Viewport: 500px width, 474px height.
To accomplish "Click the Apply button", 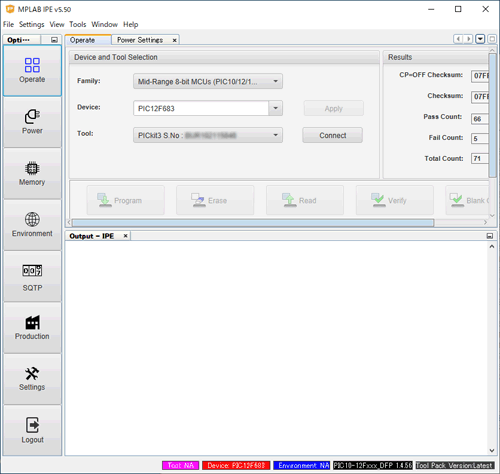I will (x=333, y=108).
